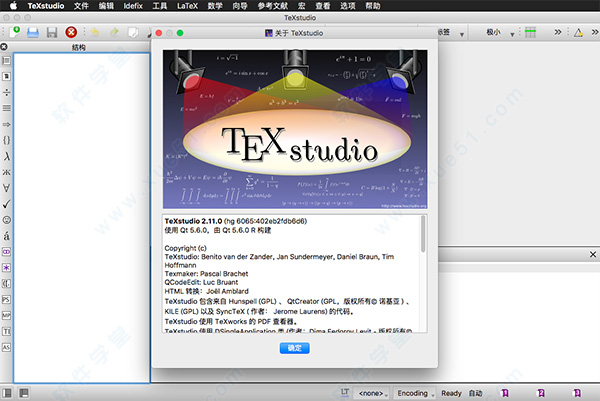Click the Undo arrow icon
Image resolution: width=600 pixels, height=401 pixels.
(95, 33)
